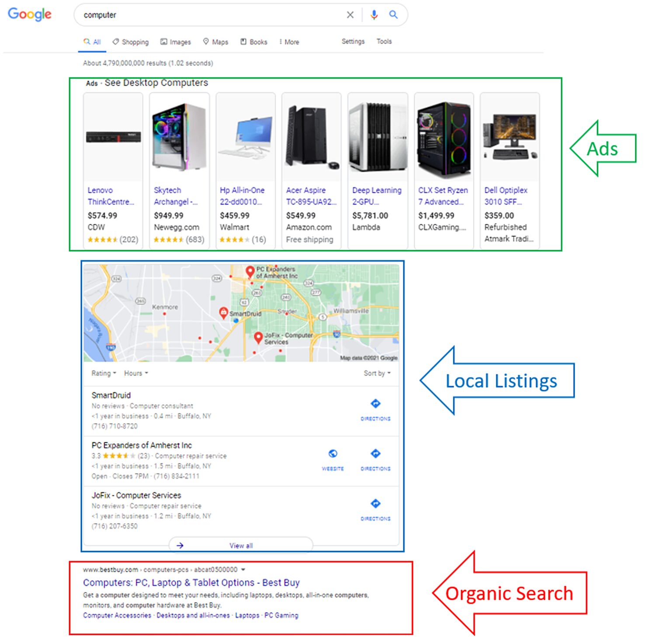The width and height of the screenshot is (645, 644).
Task: Open Laptops sitelink
Action: click(247, 616)
